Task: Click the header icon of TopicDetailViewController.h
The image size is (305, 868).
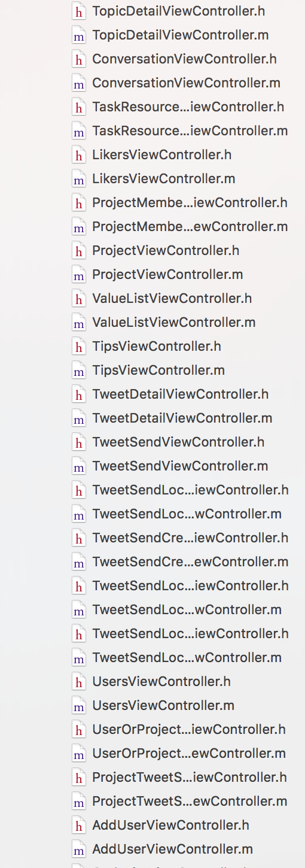Action: point(78,11)
